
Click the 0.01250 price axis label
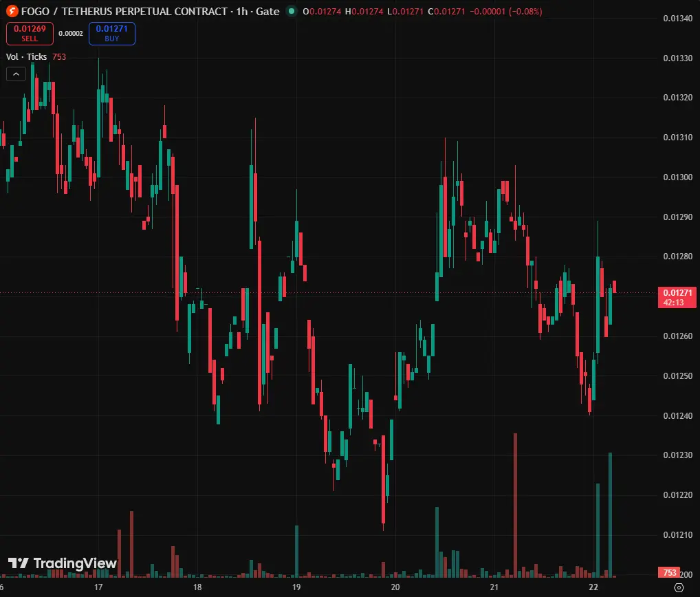pyautogui.click(x=678, y=376)
